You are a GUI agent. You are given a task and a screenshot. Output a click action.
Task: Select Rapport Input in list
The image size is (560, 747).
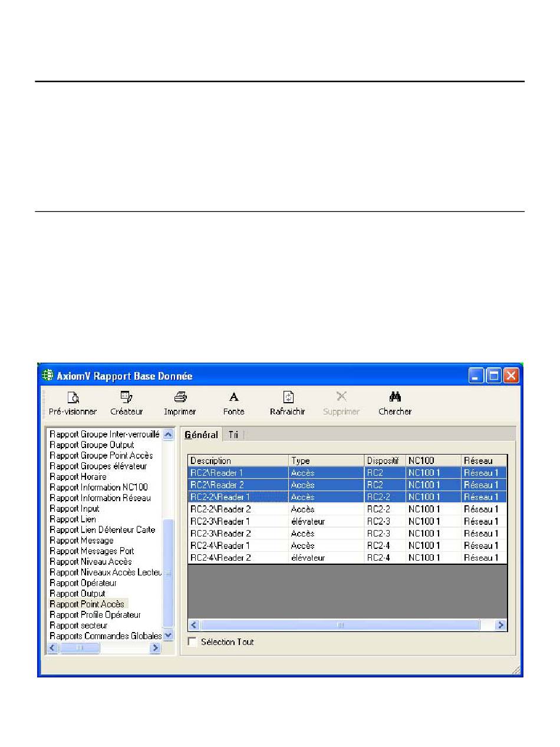(x=75, y=509)
